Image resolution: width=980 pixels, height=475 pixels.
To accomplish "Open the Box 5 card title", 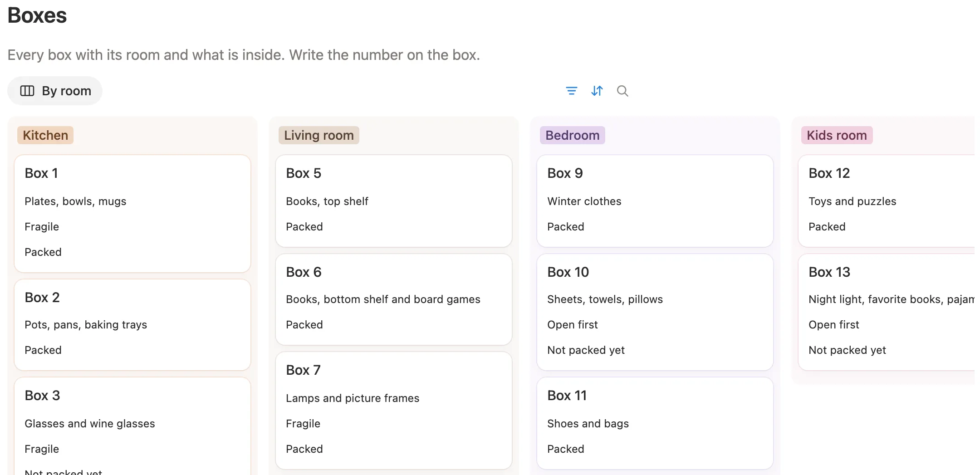I will [x=304, y=173].
